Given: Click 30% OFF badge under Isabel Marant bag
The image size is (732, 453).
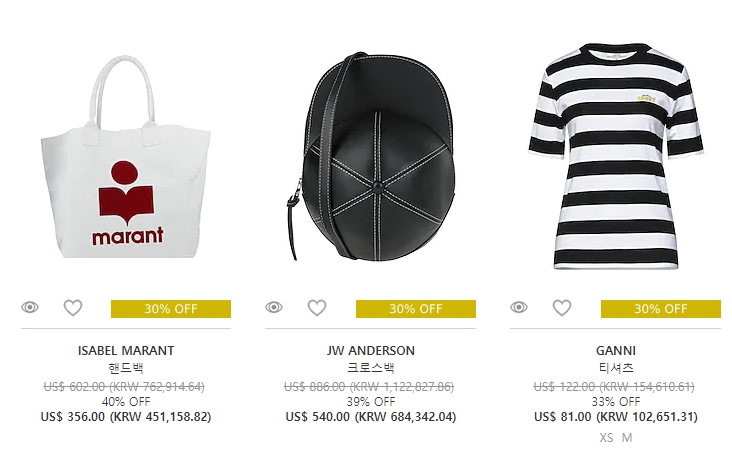Looking at the screenshot, I should pyautogui.click(x=171, y=309).
